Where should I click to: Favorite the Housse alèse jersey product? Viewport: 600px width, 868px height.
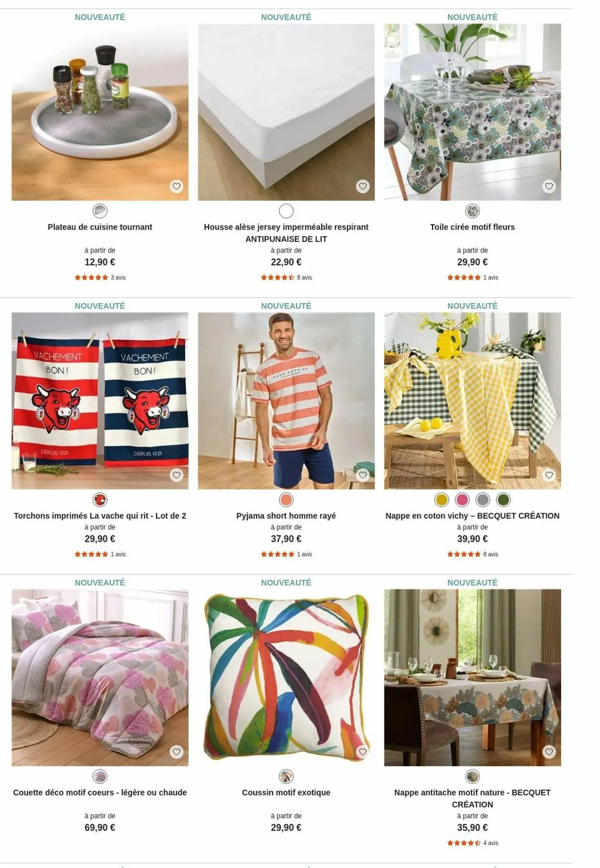tap(363, 186)
